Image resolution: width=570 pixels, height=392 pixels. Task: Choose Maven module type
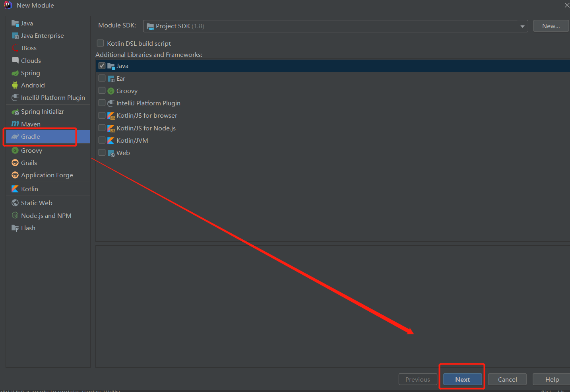click(48, 124)
